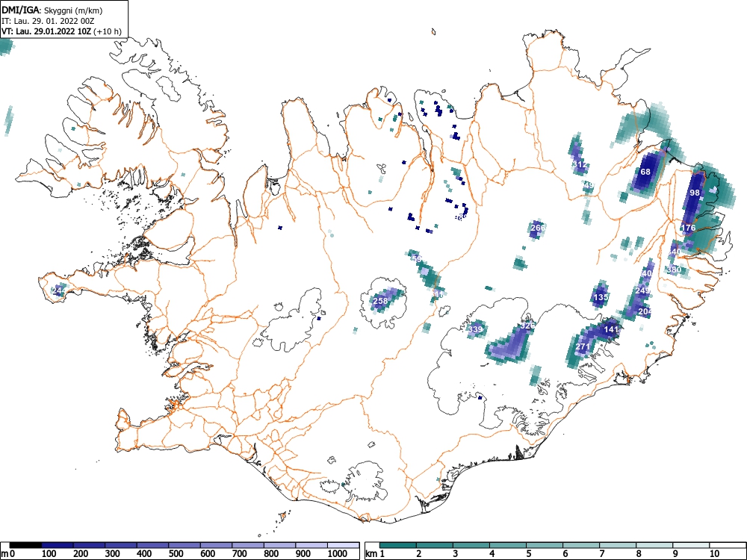Click the visibility value 339 on the map
Screen dimensions: 747x560
475,329
